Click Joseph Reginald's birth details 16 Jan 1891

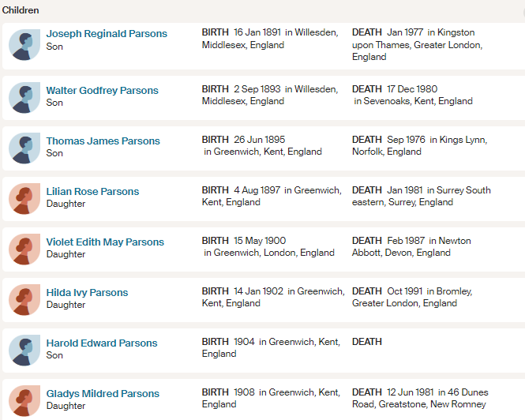coord(270,39)
